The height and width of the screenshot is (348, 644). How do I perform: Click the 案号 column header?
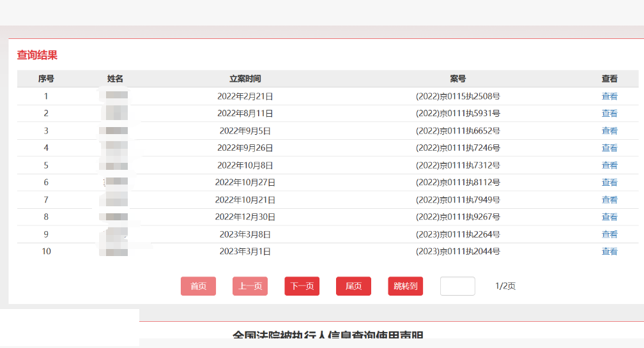click(457, 79)
